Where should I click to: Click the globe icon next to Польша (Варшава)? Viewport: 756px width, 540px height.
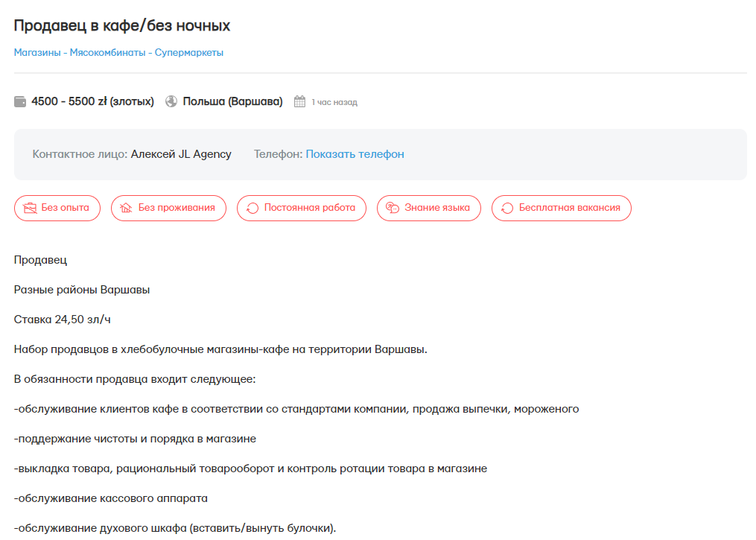[171, 102]
